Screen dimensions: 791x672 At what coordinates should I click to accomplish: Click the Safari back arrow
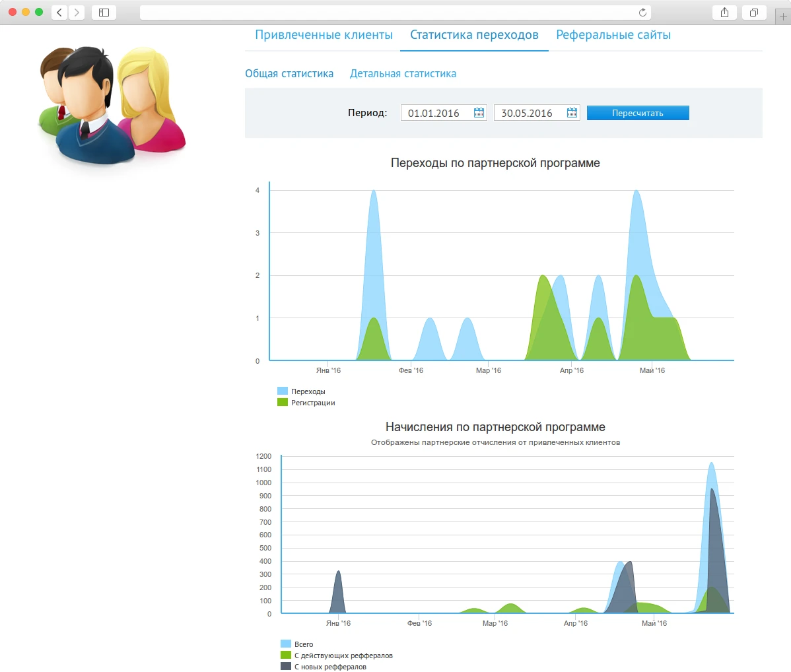pos(59,13)
